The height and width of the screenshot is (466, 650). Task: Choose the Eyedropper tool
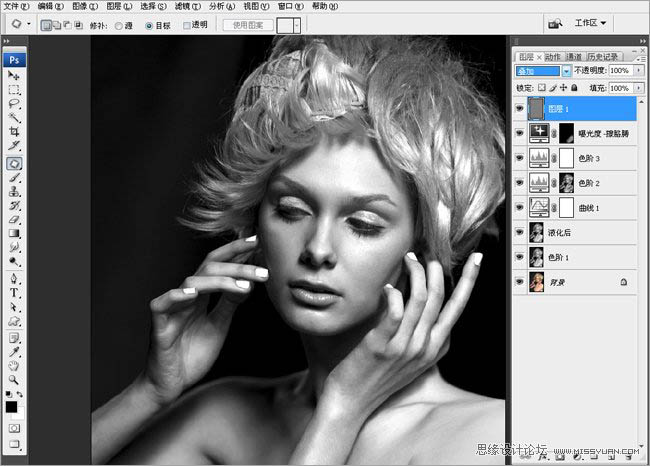click(15, 352)
